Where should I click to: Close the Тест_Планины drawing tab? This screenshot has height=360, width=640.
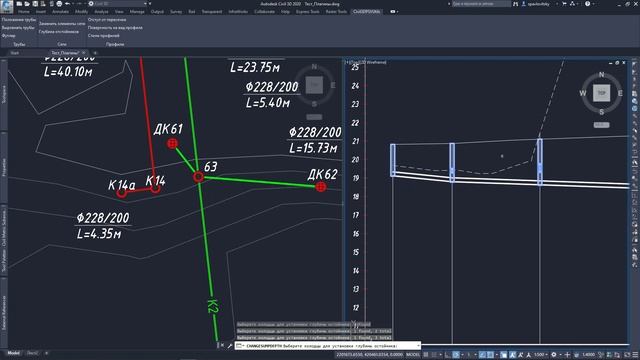(x=84, y=53)
